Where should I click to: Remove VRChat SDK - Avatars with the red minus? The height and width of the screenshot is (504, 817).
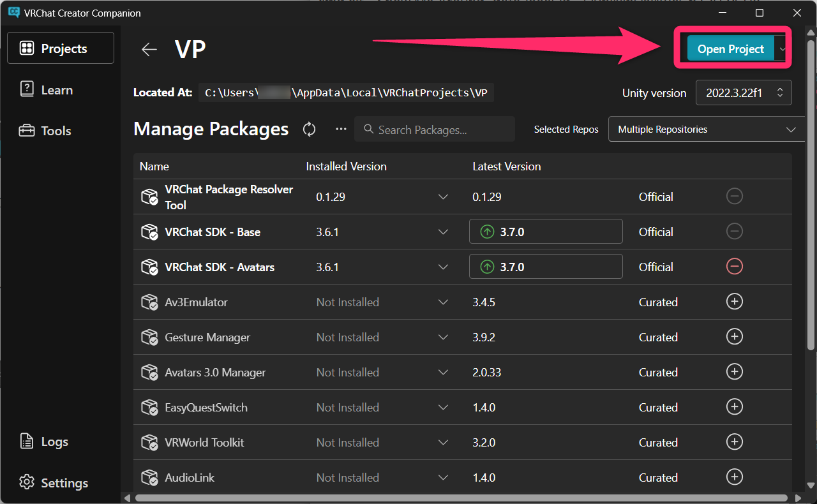pyautogui.click(x=735, y=267)
